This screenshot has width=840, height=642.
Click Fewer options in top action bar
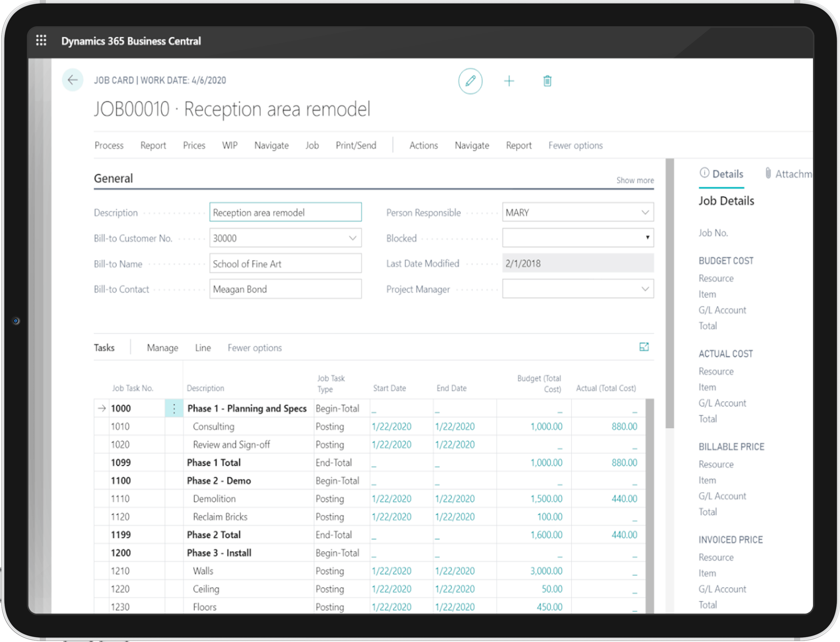575,146
